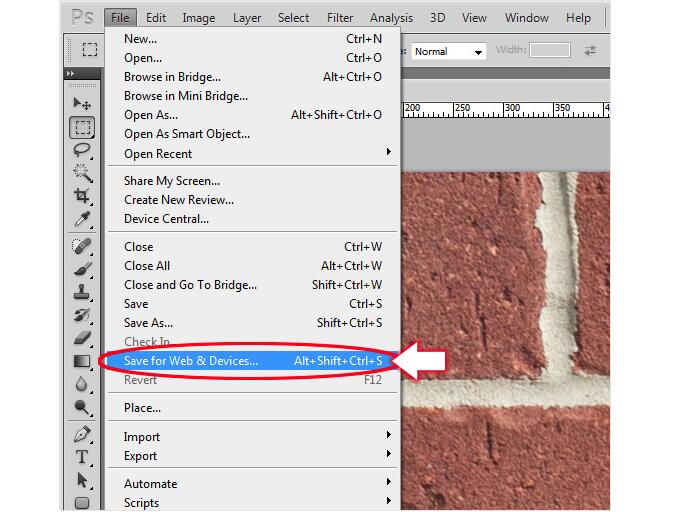Choose Browse in Bridge...

tap(252, 77)
